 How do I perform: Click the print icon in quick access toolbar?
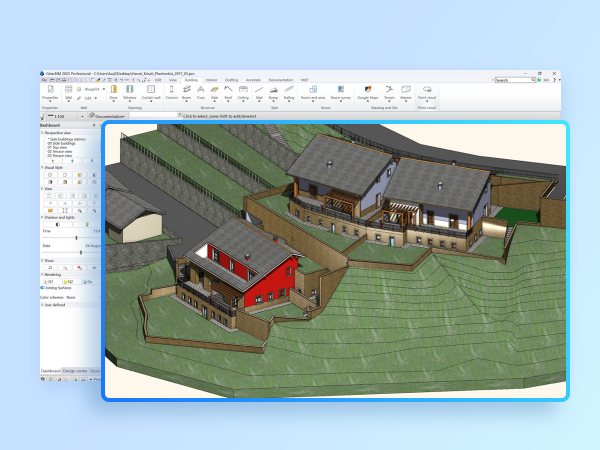(64, 80)
